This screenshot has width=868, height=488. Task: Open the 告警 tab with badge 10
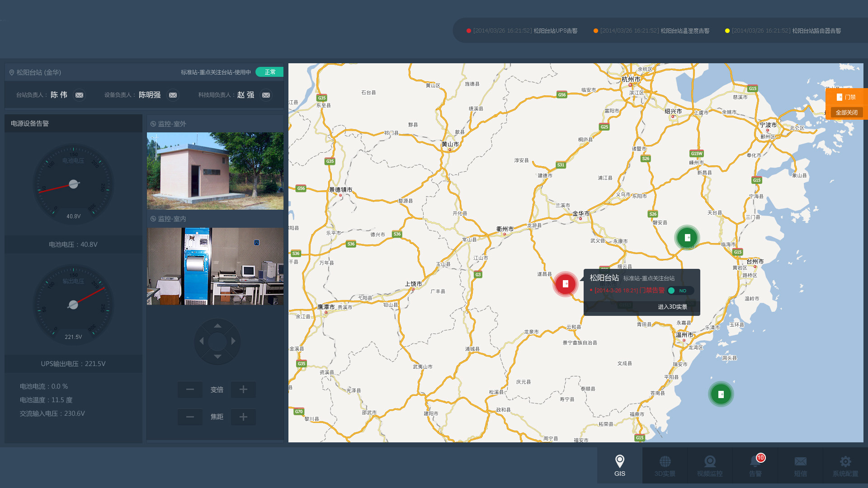[x=755, y=466]
